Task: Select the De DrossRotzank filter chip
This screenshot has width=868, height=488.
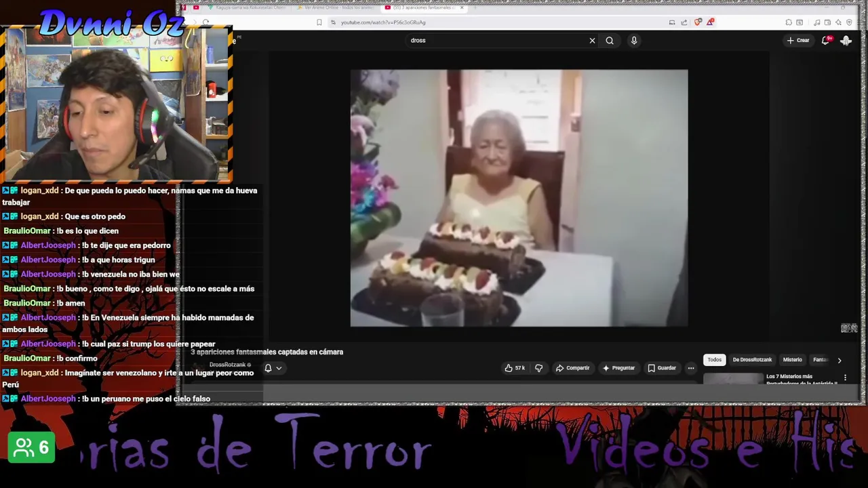Action: click(752, 360)
